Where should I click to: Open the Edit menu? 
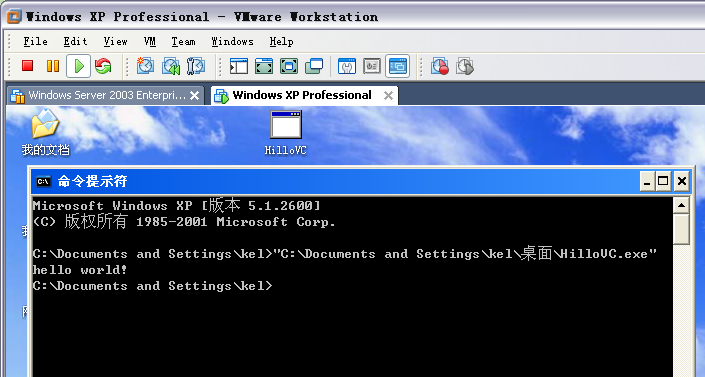(75, 41)
